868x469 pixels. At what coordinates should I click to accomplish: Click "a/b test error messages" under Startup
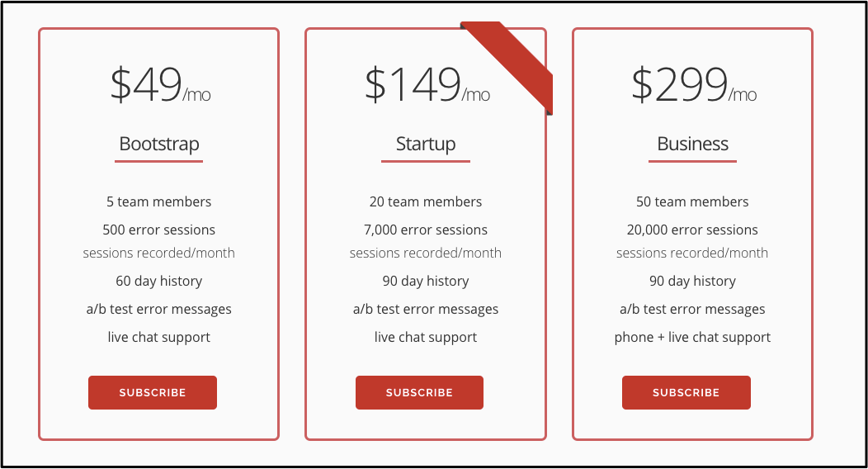click(426, 309)
